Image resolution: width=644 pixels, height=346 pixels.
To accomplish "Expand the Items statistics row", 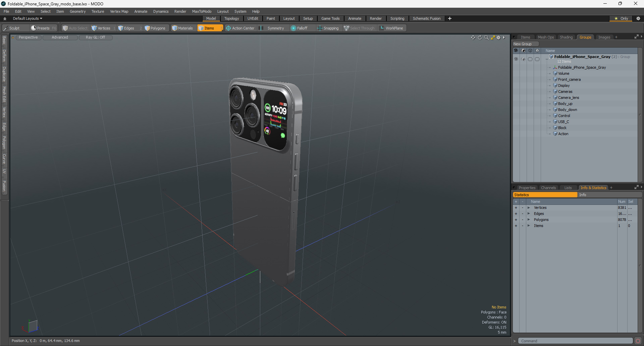I will 529,226.
